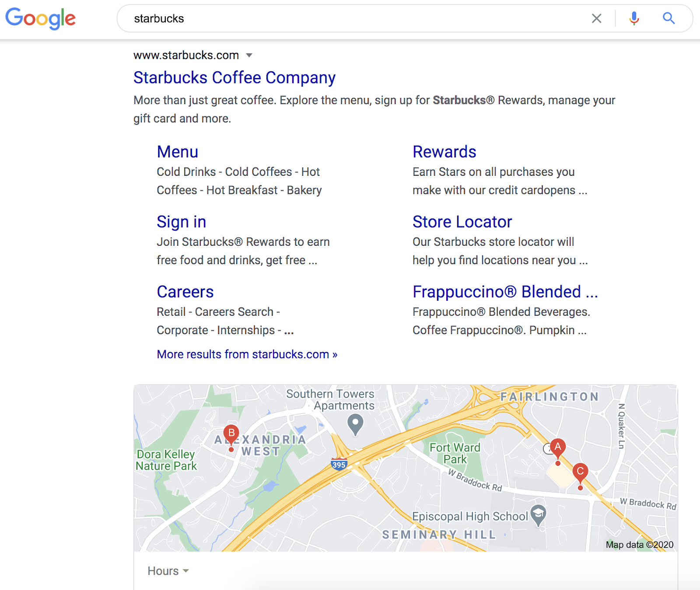The image size is (700, 590).
Task: Click the SEMINARY HILL map label
Action: coord(439,534)
